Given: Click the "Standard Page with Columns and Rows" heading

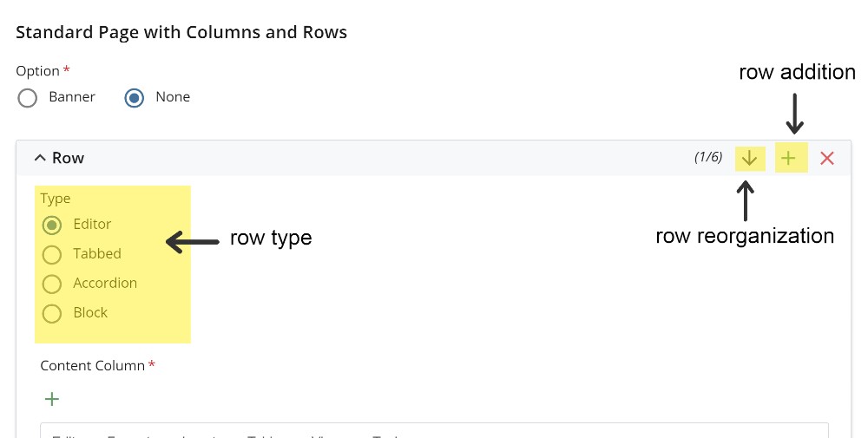Looking at the screenshot, I should 181,33.
